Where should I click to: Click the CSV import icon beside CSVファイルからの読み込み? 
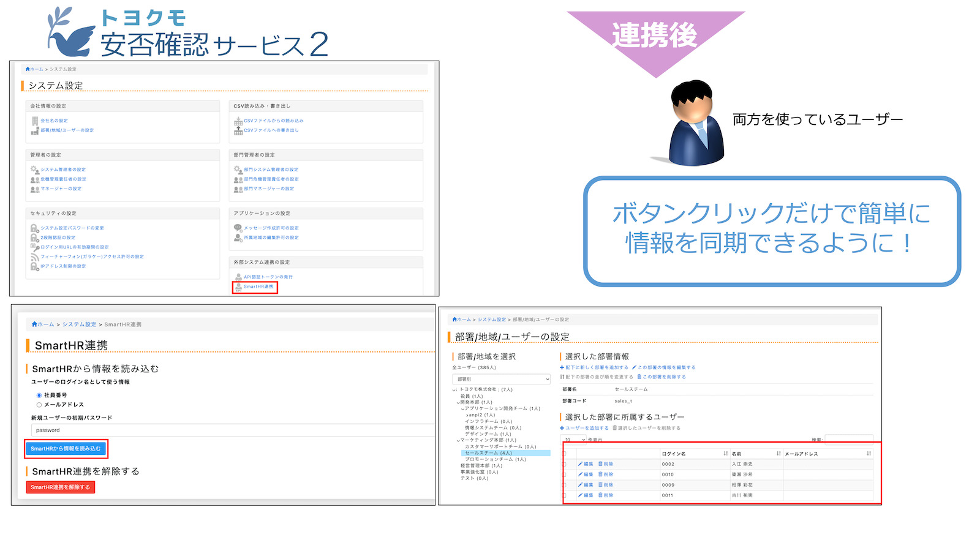238,121
